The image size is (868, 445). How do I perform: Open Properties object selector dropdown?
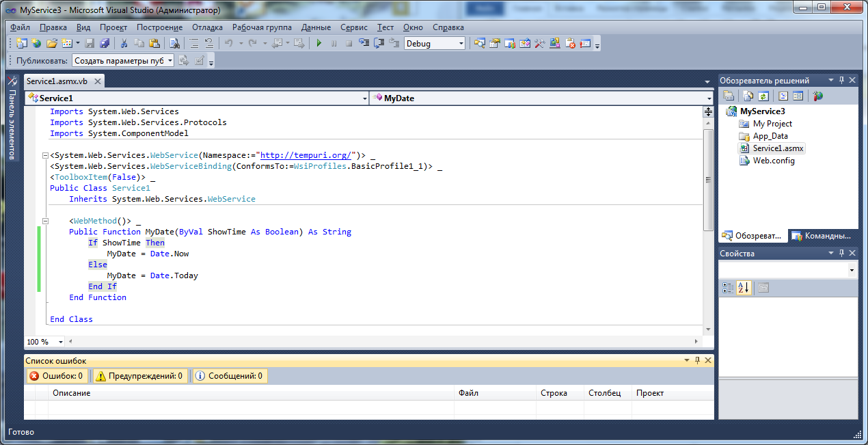pyautogui.click(x=852, y=271)
